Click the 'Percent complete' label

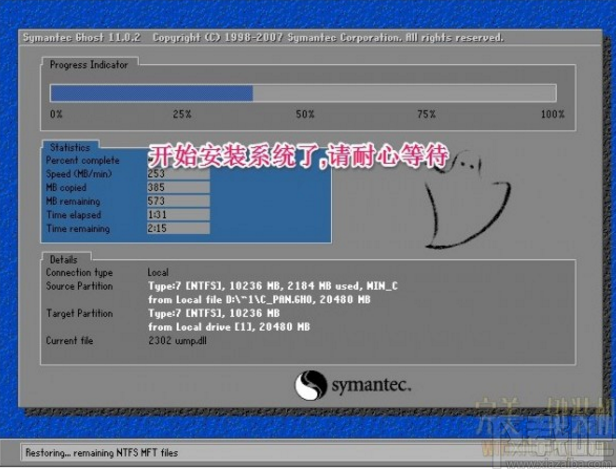[82, 160]
